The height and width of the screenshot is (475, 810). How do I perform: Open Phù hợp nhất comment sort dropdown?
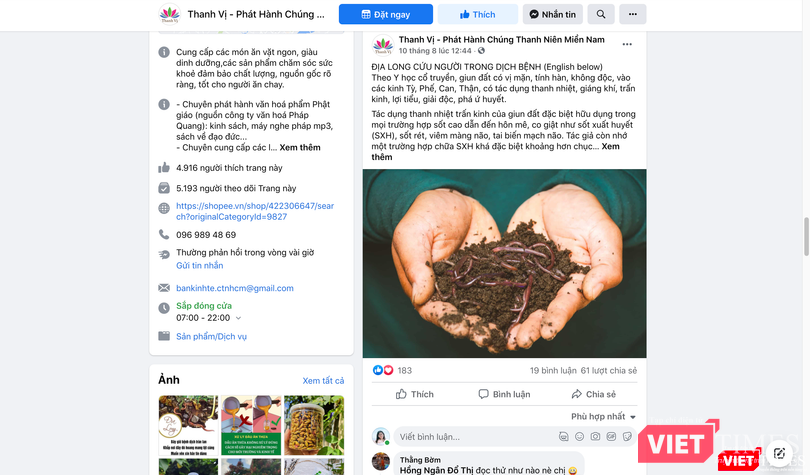point(603,417)
